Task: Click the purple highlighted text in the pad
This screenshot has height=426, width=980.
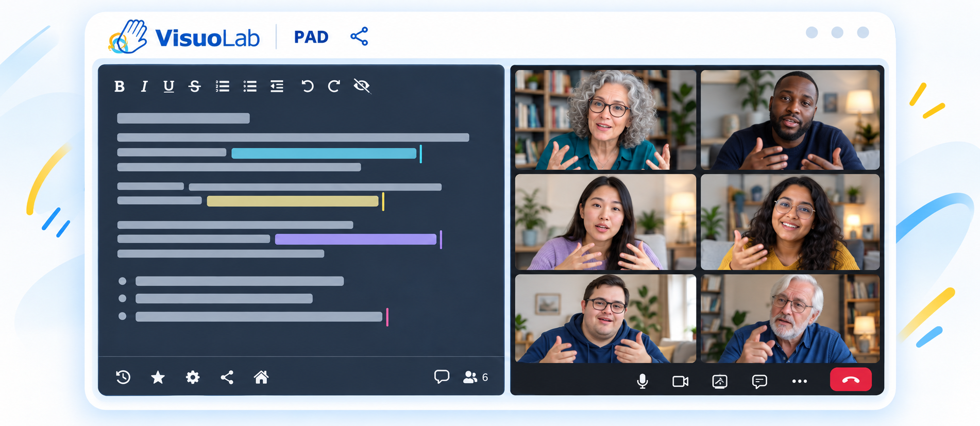Action: (356, 239)
